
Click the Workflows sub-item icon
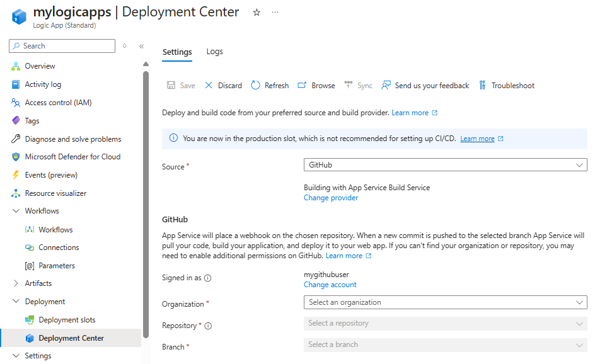point(30,230)
